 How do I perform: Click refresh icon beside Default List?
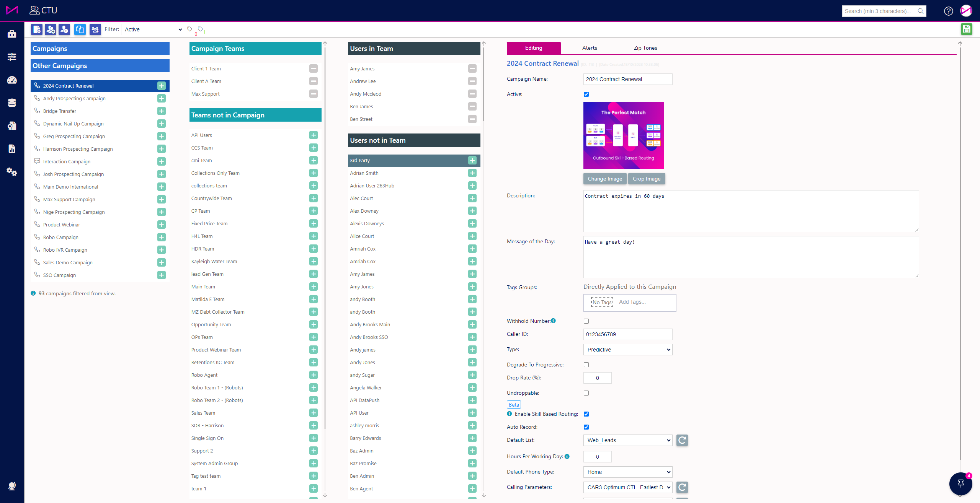click(682, 440)
